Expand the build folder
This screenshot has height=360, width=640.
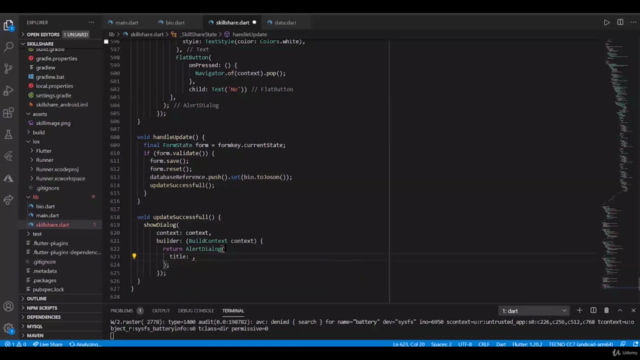click(x=60, y=132)
